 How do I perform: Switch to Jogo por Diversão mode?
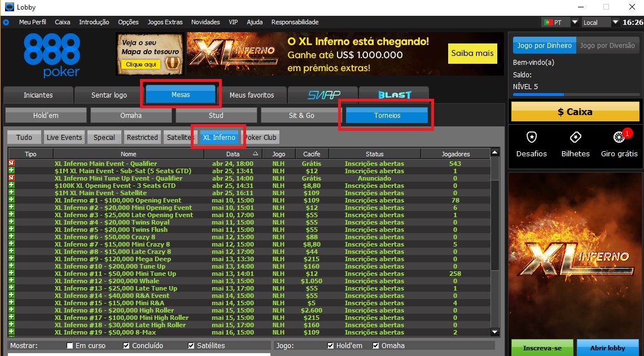pos(607,46)
